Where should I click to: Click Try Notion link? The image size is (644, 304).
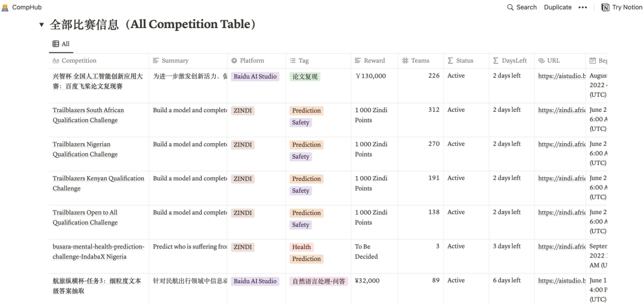point(621,7)
